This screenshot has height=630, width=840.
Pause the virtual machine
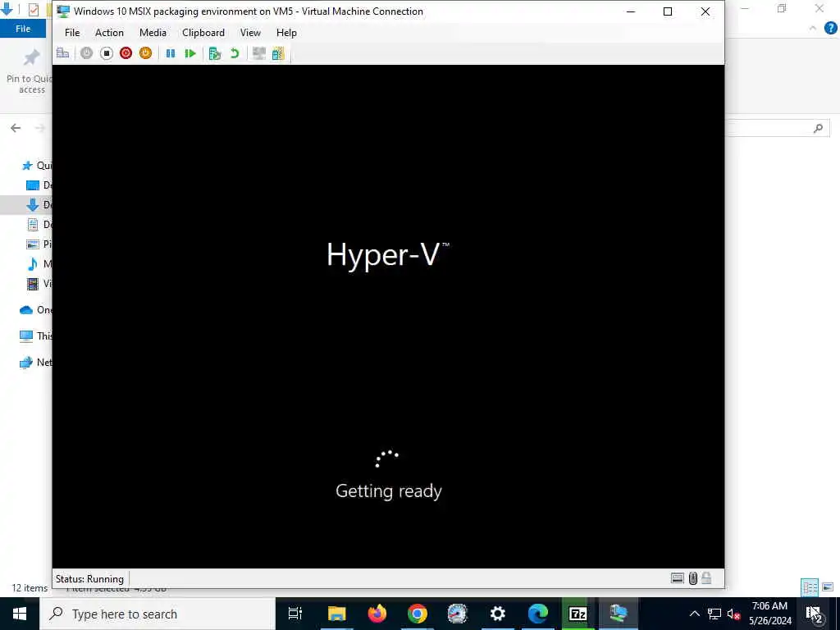click(171, 53)
